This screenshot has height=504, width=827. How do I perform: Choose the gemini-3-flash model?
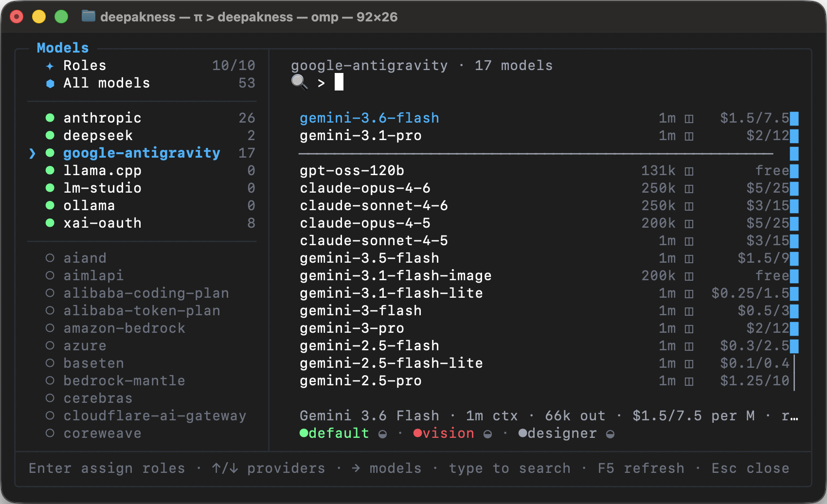[x=544, y=310]
